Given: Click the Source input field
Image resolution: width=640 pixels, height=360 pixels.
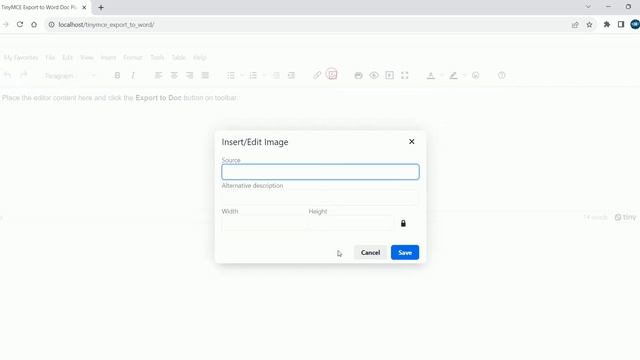Looking at the screenshot, I should pos(320,172).
